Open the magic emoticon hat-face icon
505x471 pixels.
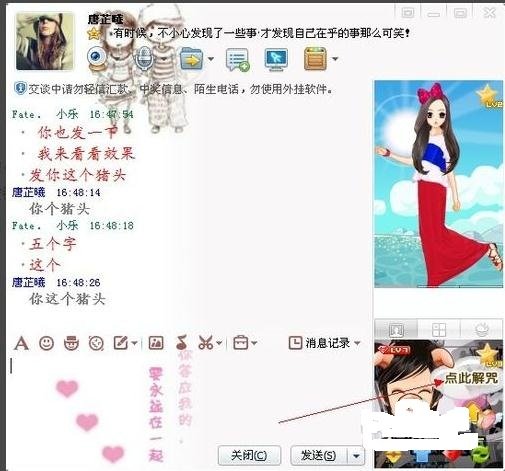coord(71,343)
